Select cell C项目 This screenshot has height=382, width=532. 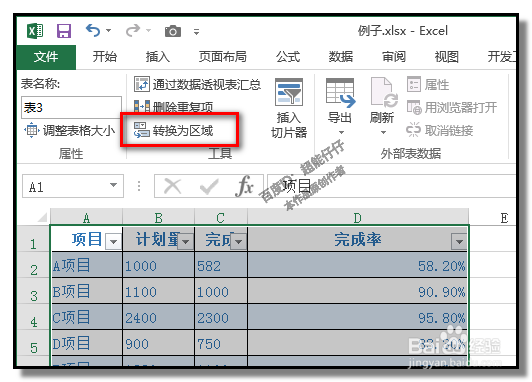[87, 317]
